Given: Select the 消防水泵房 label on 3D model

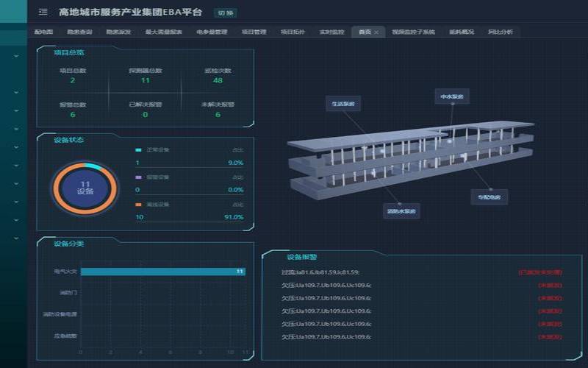Looking at the screenshot, I should coord(401,211).
